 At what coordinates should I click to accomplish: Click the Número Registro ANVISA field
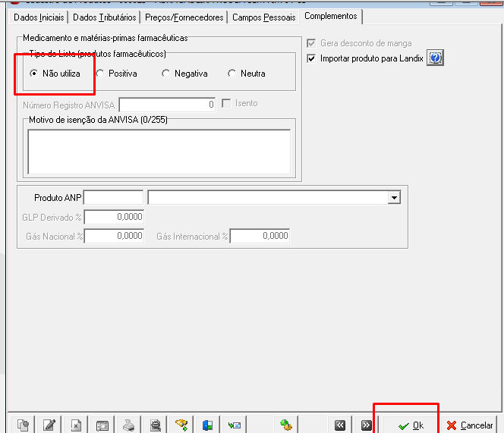click(167, 105)
